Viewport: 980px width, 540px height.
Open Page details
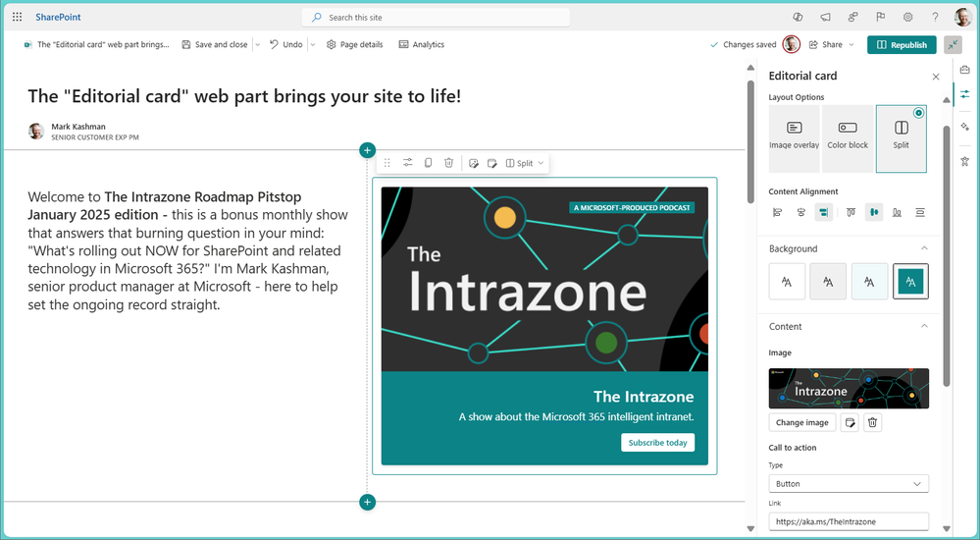click(x=354, y=44)
